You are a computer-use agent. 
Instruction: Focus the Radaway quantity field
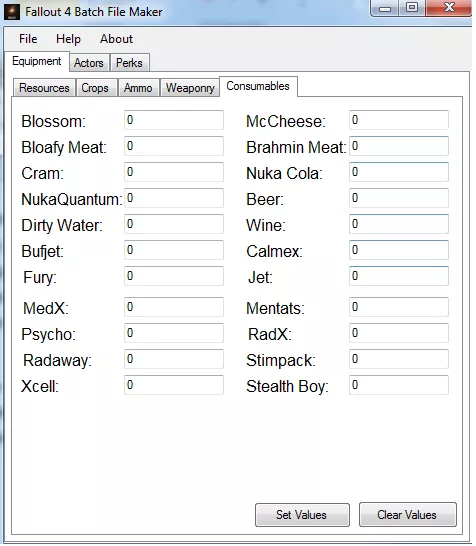pos(174,359)
